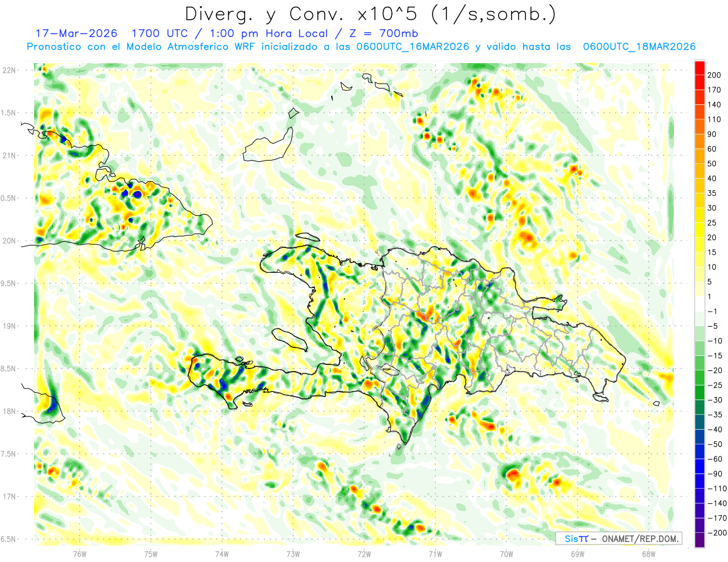Click the "76W" longitude label
The width and height of the screenshot is (728, 562).
[x=79, y=554]
